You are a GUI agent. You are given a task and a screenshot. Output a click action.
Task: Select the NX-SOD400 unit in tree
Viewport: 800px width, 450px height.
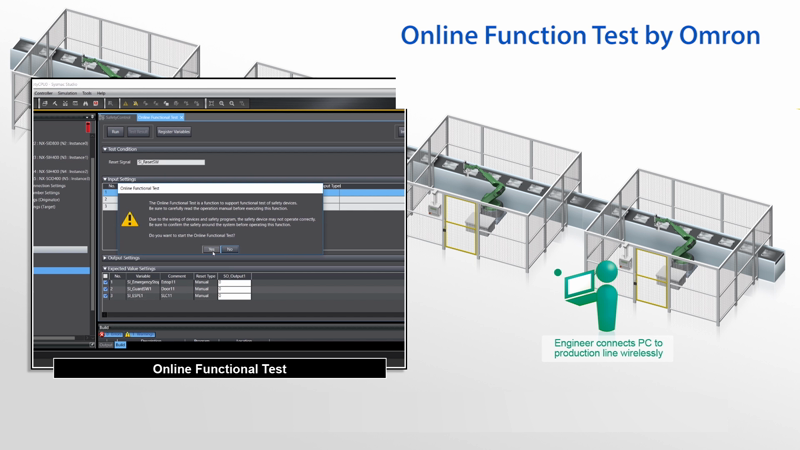pos(61,179)
